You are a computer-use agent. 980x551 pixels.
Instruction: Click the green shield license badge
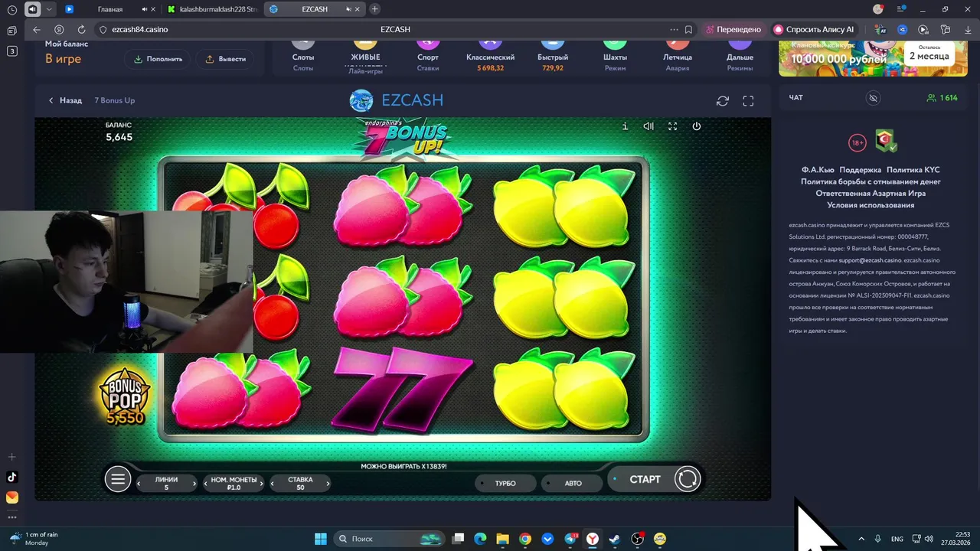(x=887, y=141)
